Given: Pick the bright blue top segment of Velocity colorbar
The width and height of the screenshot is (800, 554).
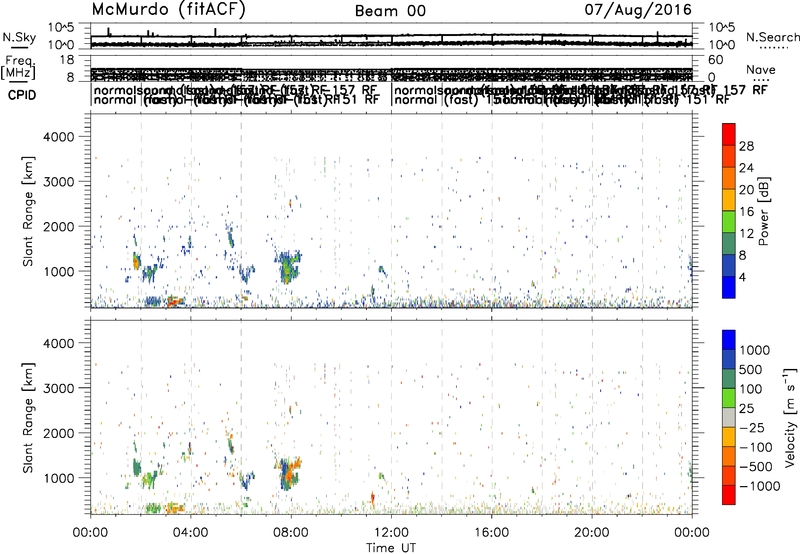Looking at the screenshot, I should 729,340.
